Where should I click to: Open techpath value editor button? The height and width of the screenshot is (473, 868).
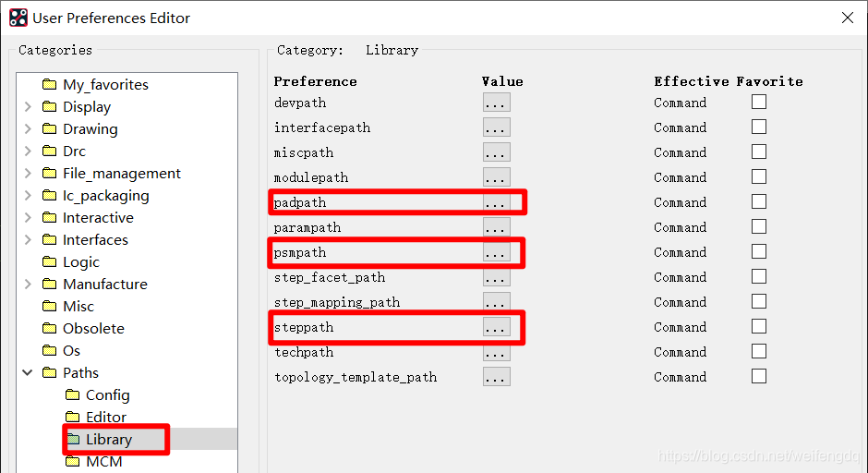pos(496,352)
